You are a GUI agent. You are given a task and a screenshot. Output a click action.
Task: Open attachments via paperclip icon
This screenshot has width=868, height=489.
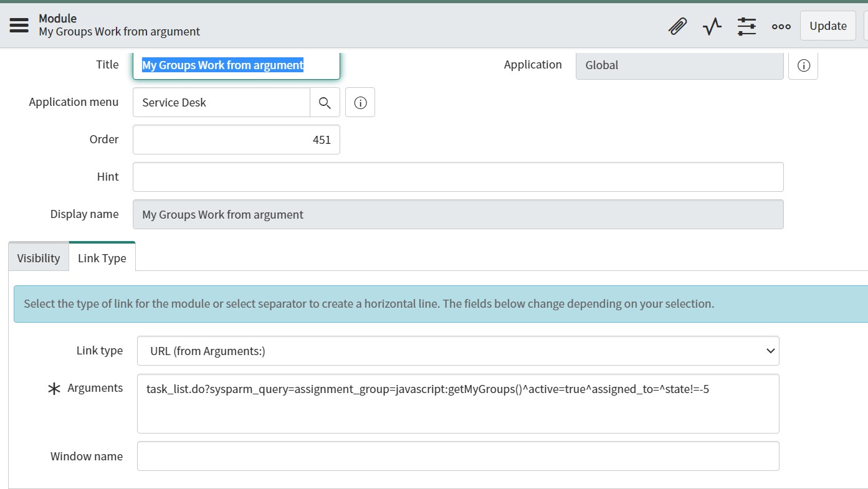pyautogui.click(x=677, y=26)
